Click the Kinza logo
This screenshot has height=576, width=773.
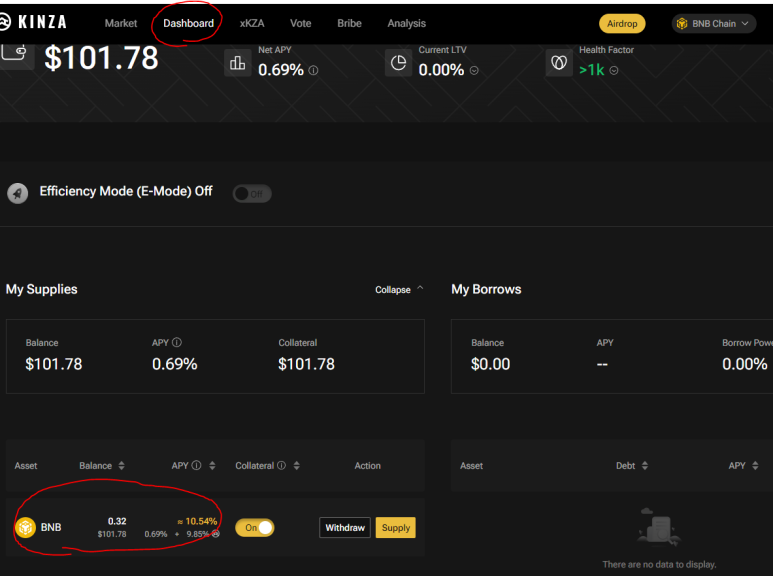point(33,22)
